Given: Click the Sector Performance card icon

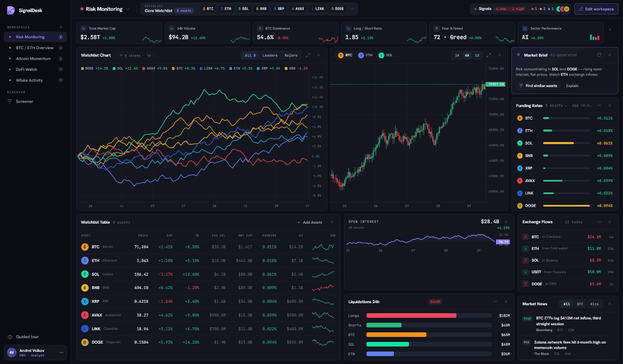Looking at the screenshot, I should 525,28.
